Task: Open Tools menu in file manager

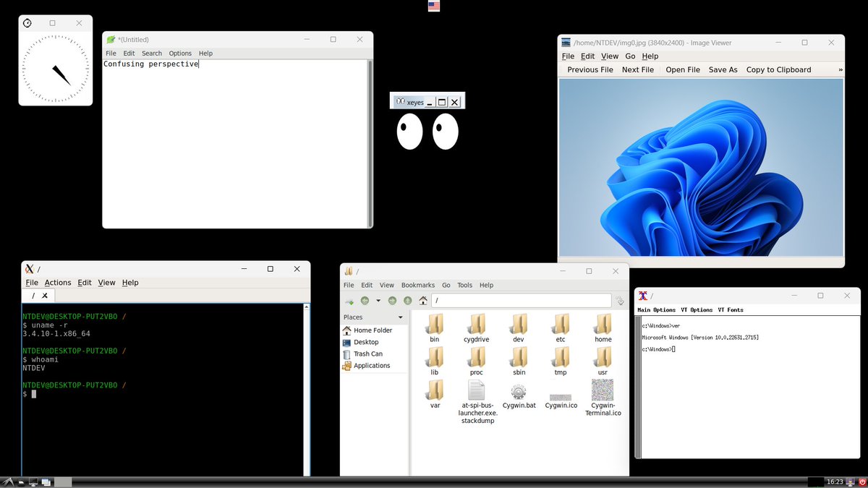Action: (465, 286)
